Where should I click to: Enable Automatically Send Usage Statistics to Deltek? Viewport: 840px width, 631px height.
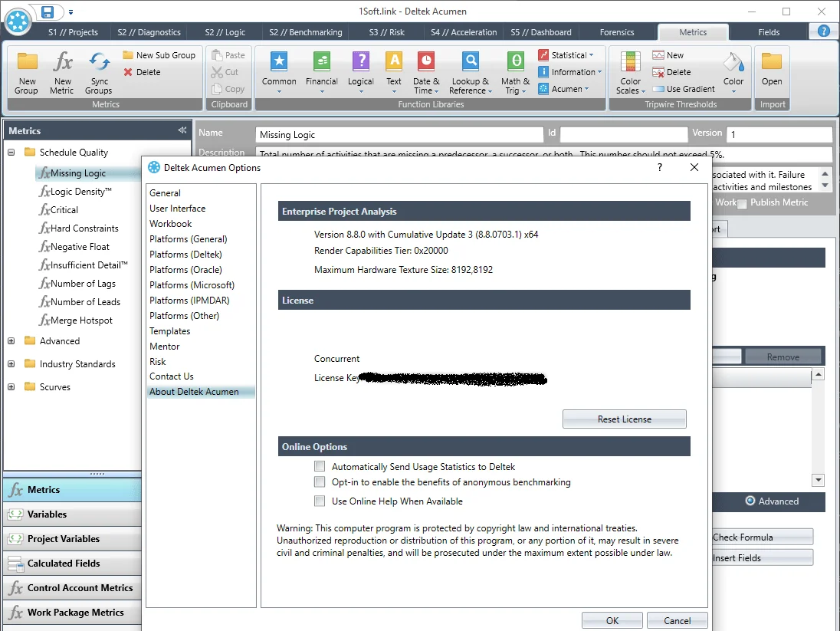tap(320, 466)
